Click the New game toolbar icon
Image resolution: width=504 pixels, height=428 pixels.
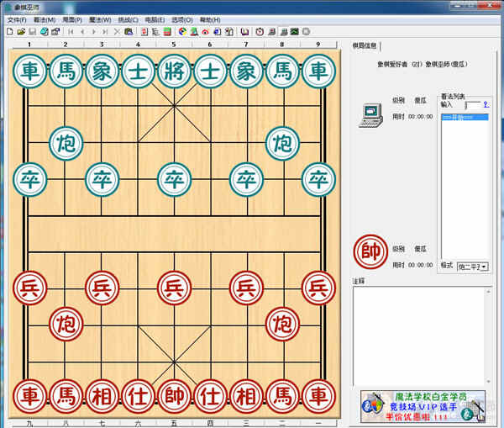[9, 31]
